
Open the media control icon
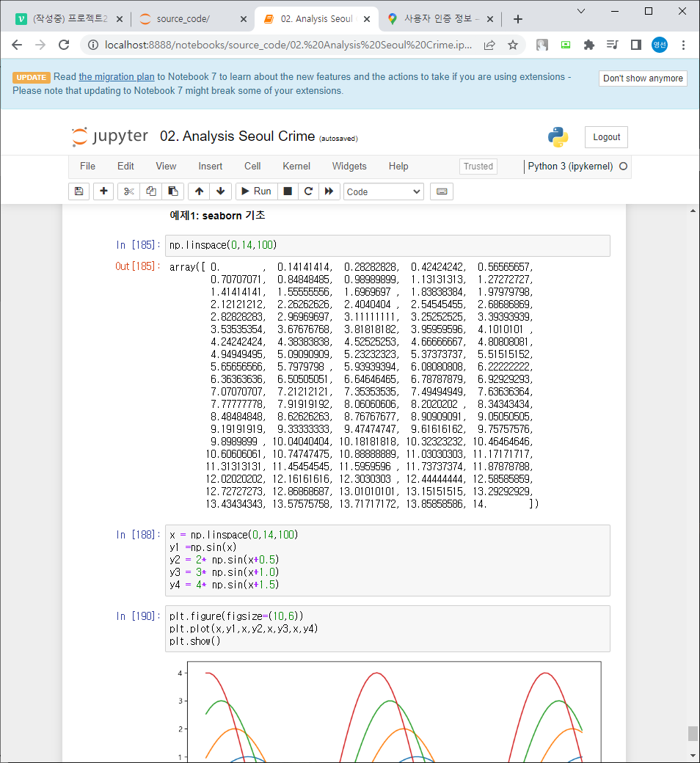pyautogui.click(x=613, y=45)
